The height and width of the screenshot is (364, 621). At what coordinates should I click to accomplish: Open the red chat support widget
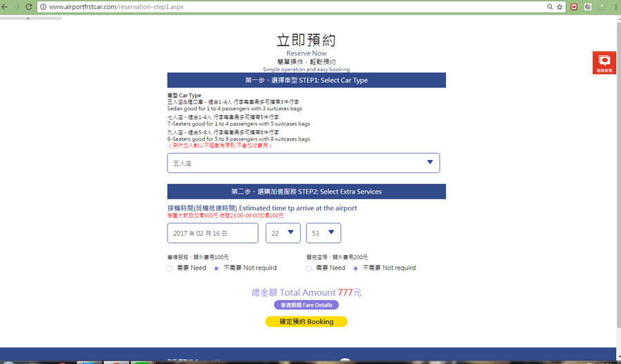604,63
